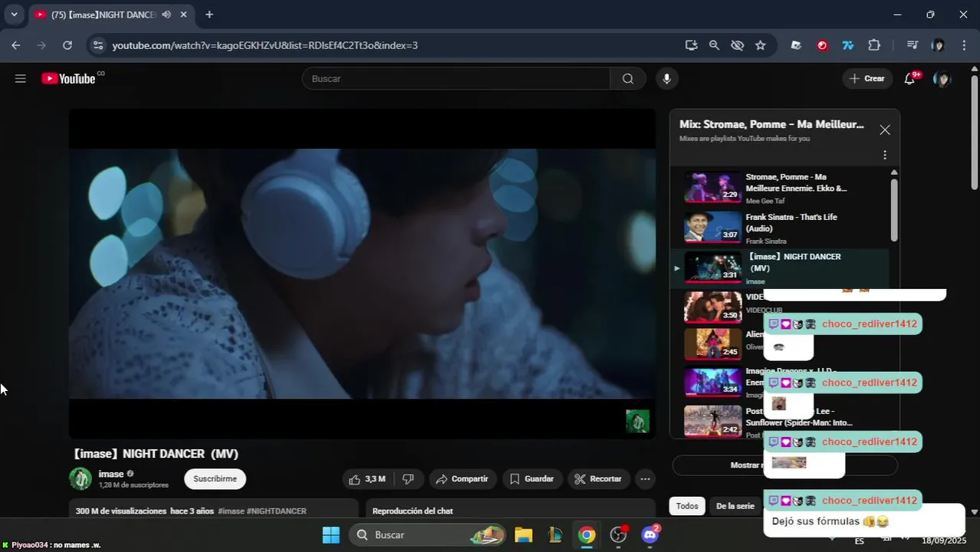Click the video player to toggle playback
This screenshot has height=552, width=980.
[x=362, y=274]
